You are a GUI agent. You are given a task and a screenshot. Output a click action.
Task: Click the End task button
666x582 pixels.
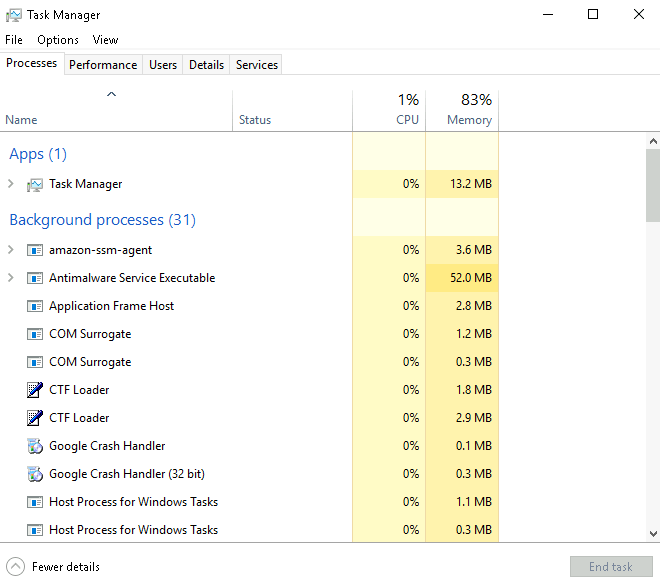click(610, 566)
